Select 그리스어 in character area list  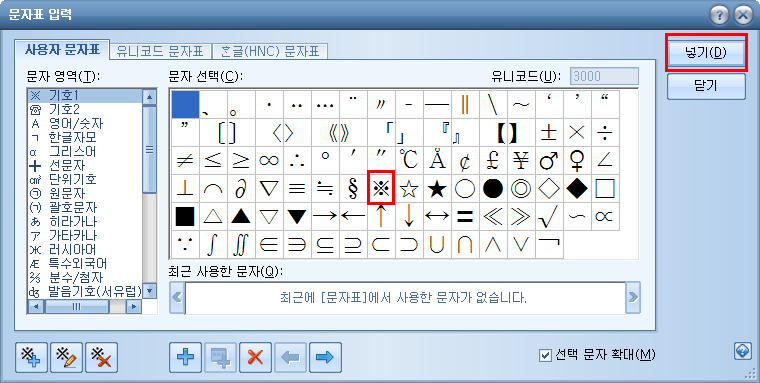pos(85,152)
